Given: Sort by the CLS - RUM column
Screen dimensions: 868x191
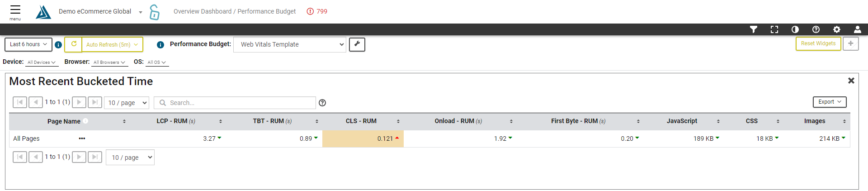Looking at the screenshot, I should pyautogui.click(x=361, y=121).
